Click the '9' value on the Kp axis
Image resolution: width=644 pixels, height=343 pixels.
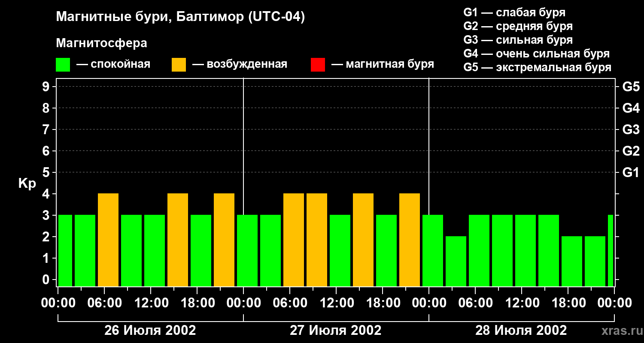46,87
